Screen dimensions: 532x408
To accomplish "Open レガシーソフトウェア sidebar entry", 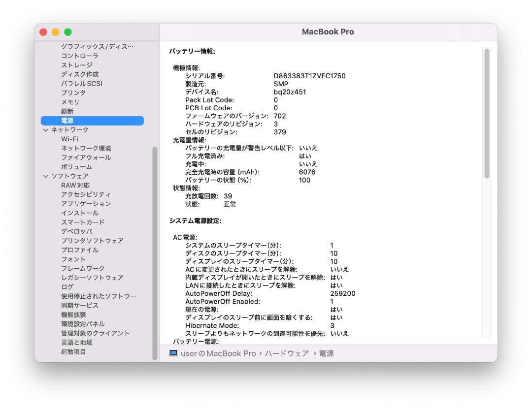I will (92, 278).
